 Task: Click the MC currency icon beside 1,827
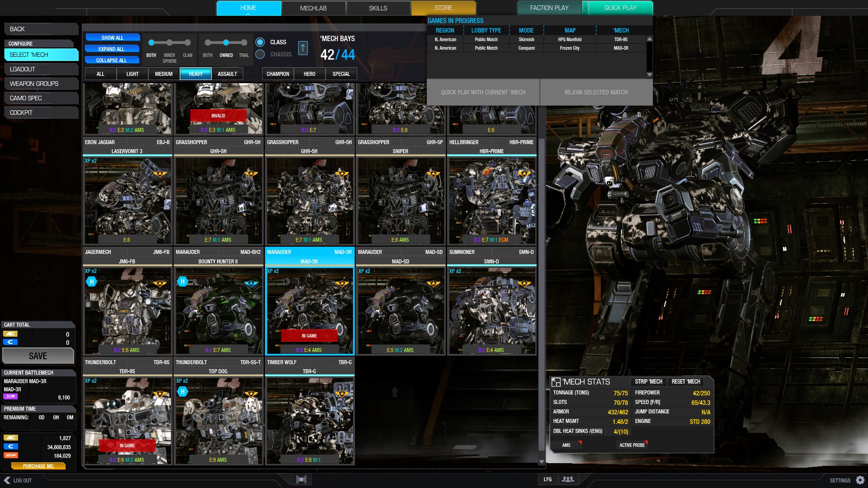tap(10, 438)
